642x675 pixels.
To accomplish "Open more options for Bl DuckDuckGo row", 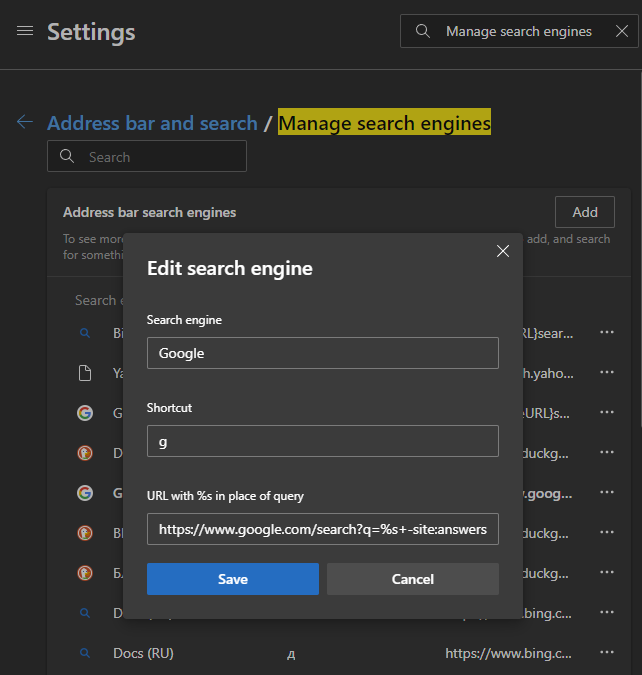I will pos(607,532).
